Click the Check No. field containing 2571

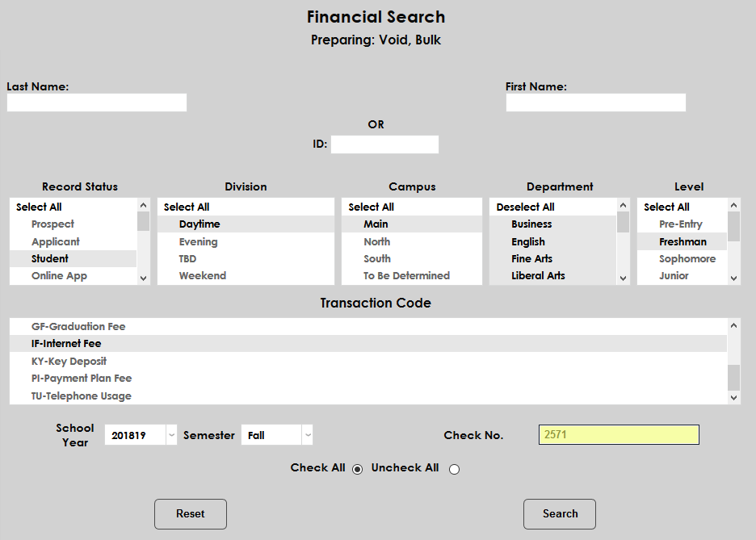[x=619, y=434]
